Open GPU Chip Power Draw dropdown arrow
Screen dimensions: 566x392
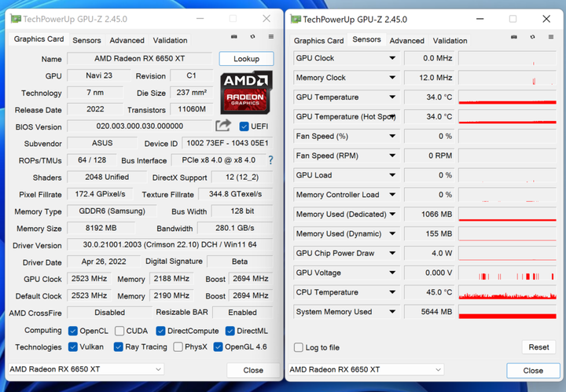(x=392, y=253)
